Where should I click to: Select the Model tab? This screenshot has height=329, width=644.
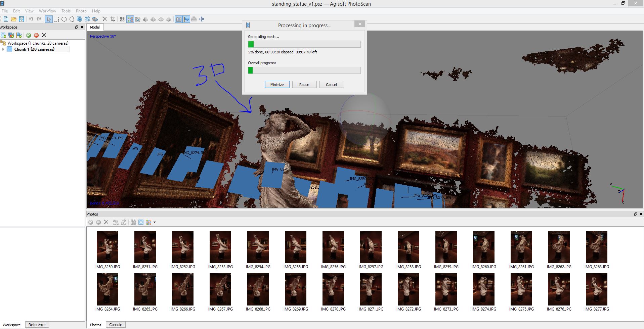tap(95, 27)
